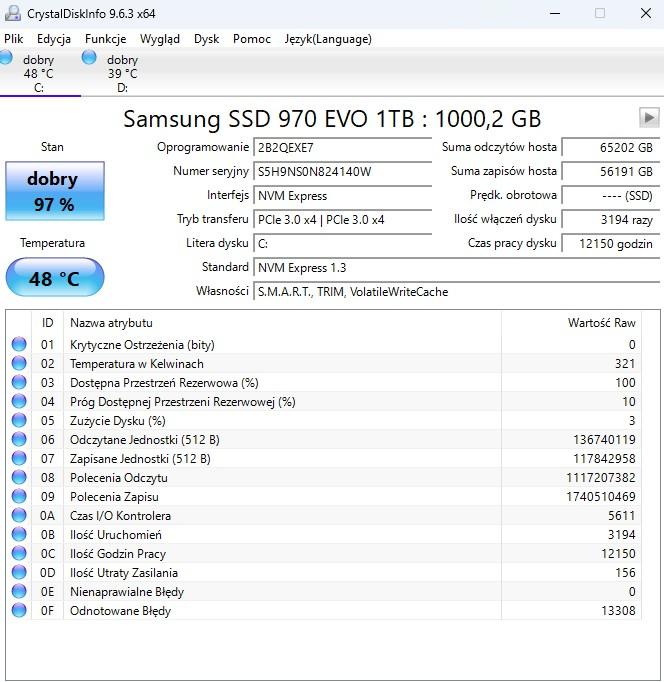Click the Wartość Raw column header

click(x=601, y=323)
